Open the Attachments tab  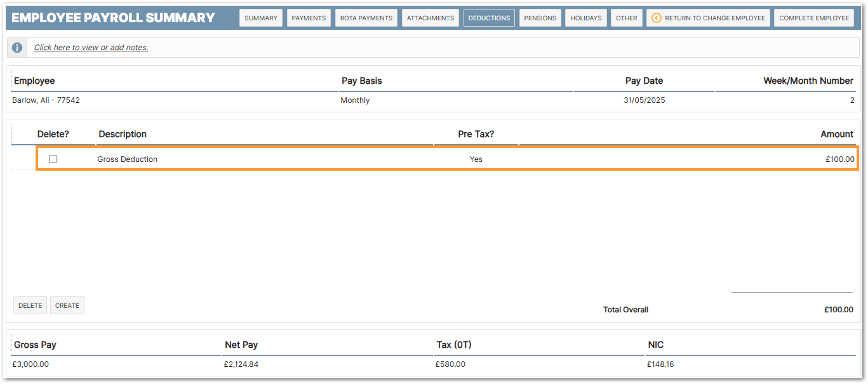[x=431, y=18]
